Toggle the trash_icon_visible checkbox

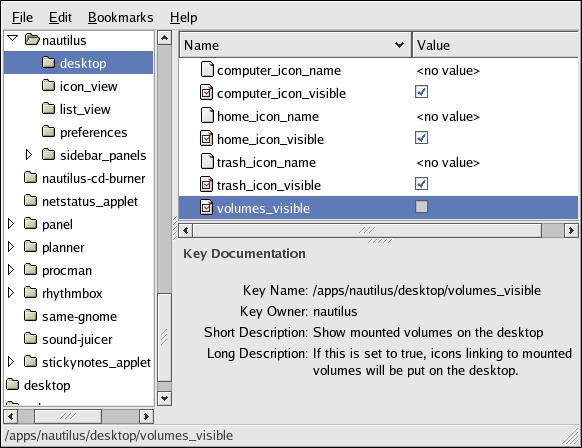click(x=421, y=184)
